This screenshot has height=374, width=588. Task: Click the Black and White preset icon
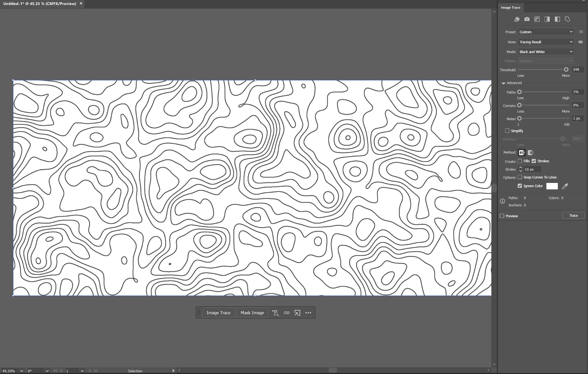tap(557, 19)
